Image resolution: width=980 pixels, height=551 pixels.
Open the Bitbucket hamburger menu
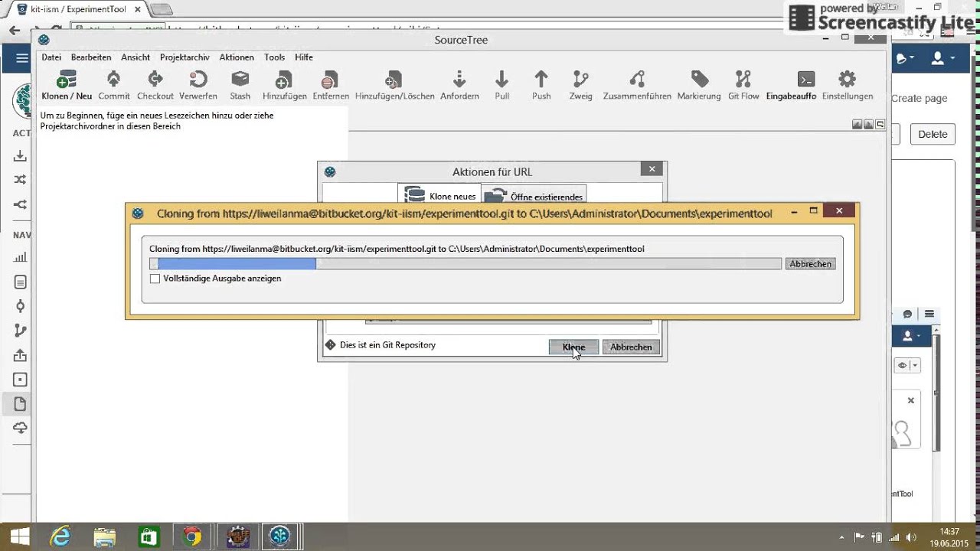pyautogui.click(x=21, y=58)
